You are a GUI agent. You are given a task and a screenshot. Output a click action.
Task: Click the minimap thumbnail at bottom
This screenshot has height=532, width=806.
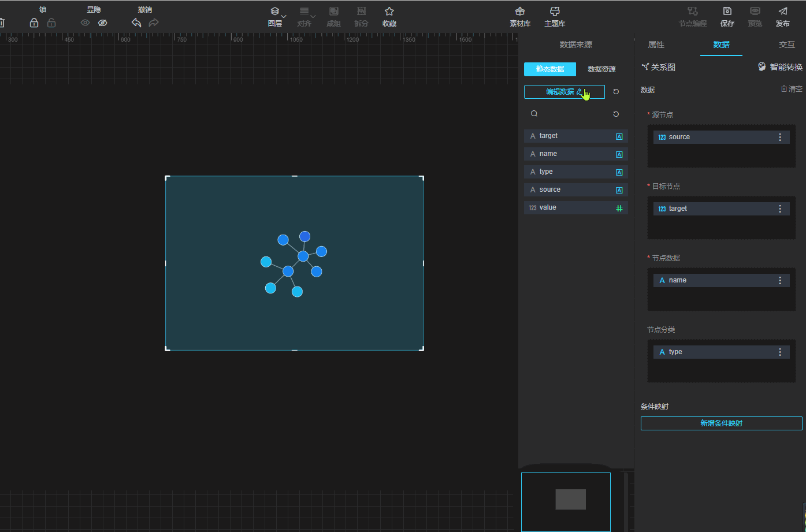566,502
